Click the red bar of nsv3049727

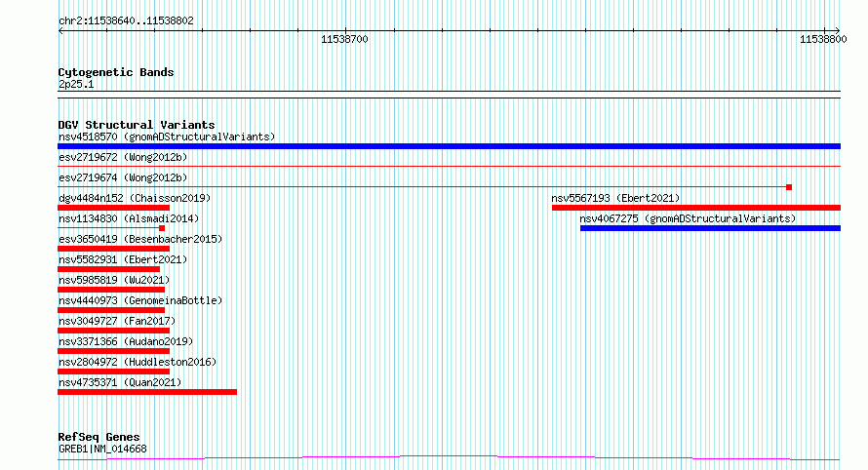pos(113,331)
